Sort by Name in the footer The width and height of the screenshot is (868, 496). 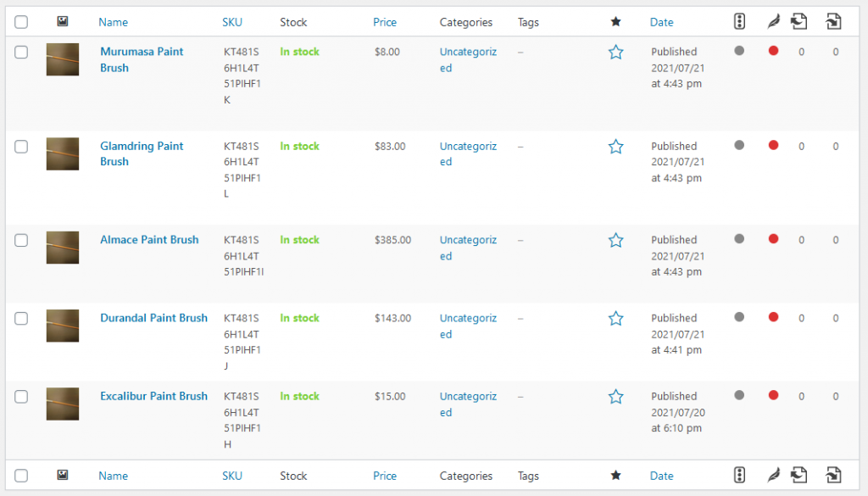(x=113, y=476)
